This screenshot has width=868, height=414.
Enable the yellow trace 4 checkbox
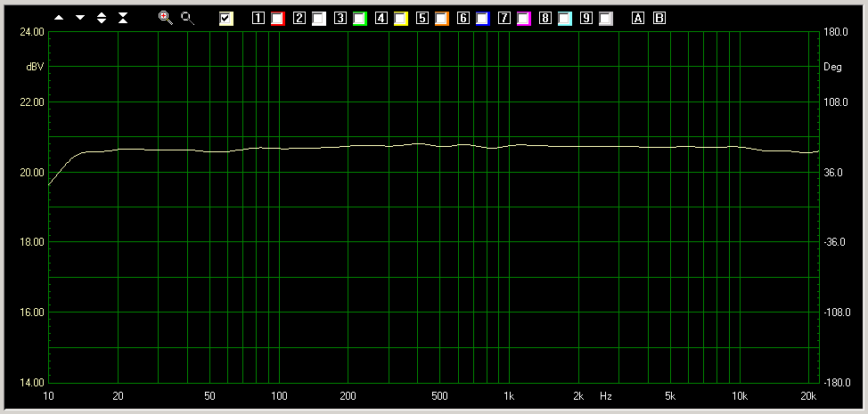[x=401, y=19]
